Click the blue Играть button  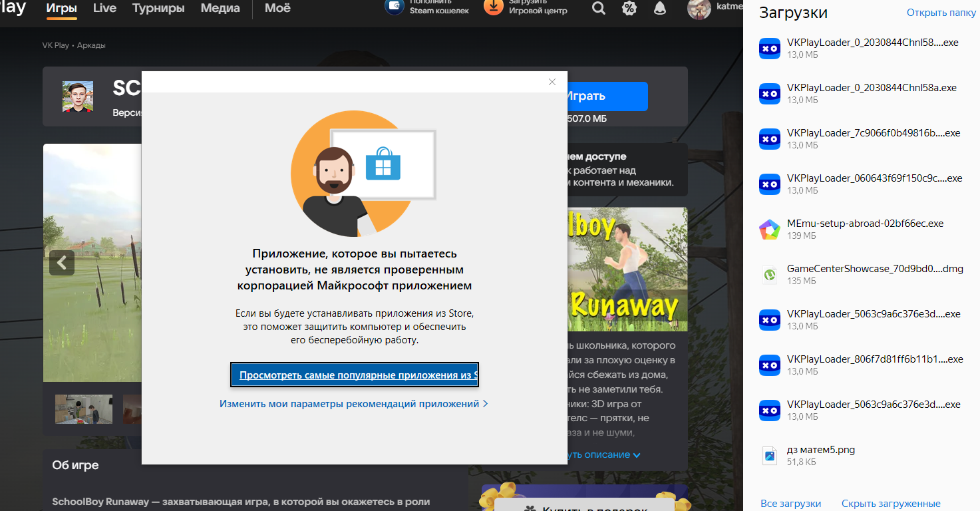point(607,96)
